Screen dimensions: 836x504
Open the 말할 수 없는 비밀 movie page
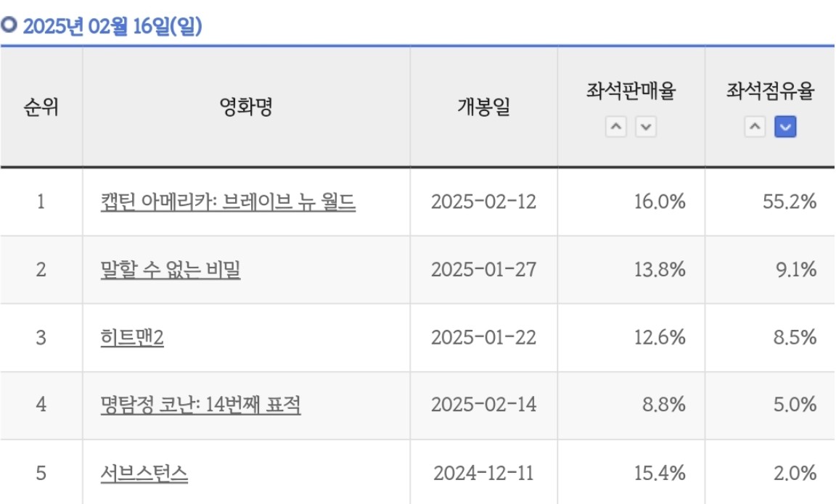(171, 270)
